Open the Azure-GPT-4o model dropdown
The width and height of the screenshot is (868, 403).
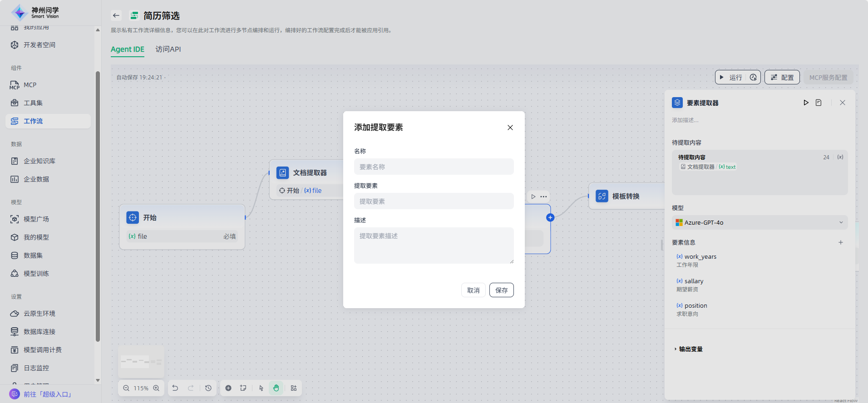759,222
